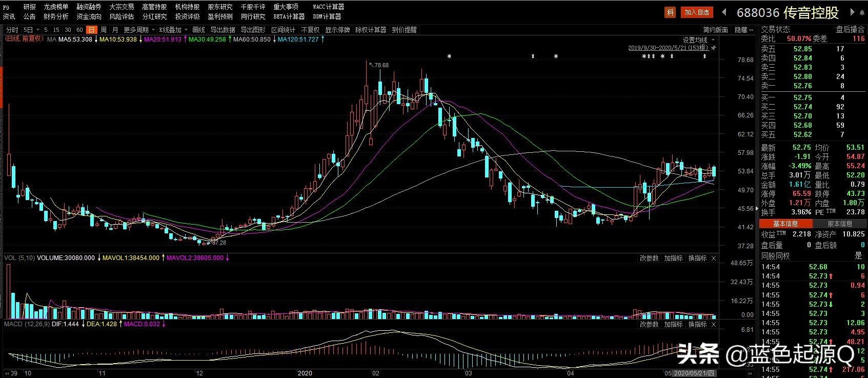Click 导出数据 to export data

point(223,30)
